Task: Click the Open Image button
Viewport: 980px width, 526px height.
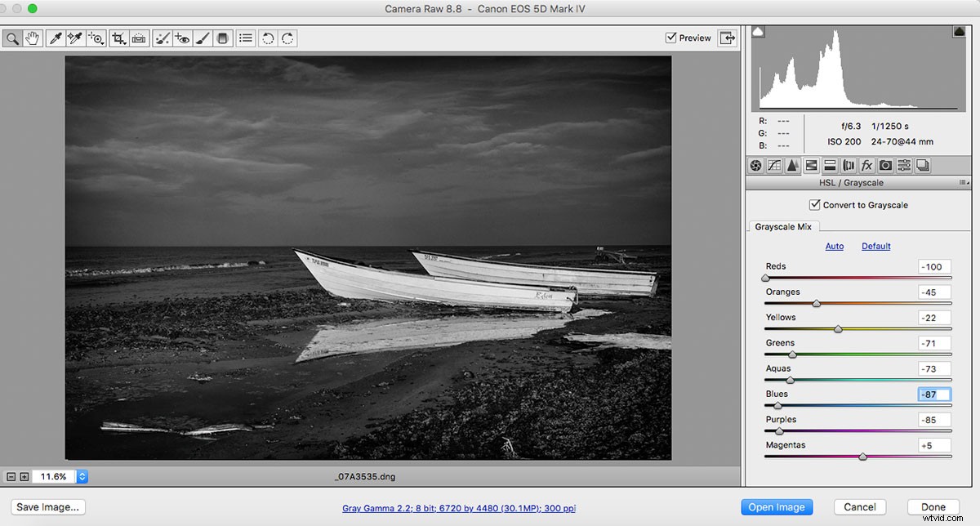Action: pos(777,506)
